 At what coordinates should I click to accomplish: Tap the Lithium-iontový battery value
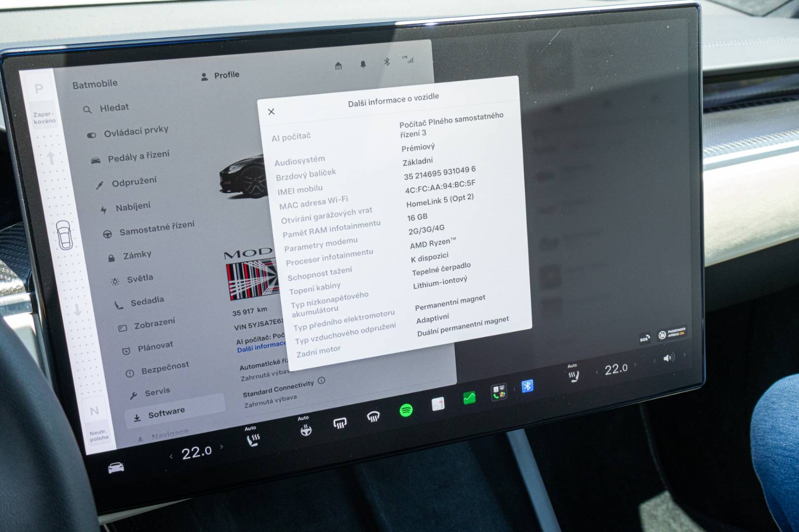point(440,282)
